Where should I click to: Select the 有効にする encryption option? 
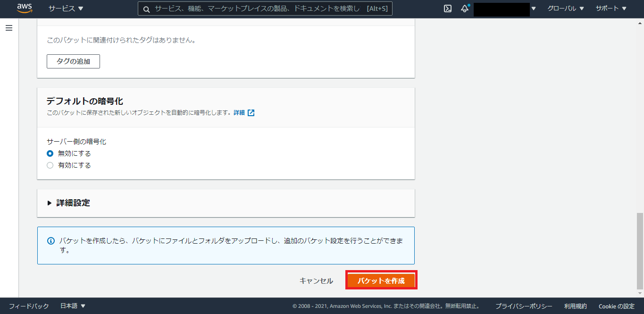(50, 165)
